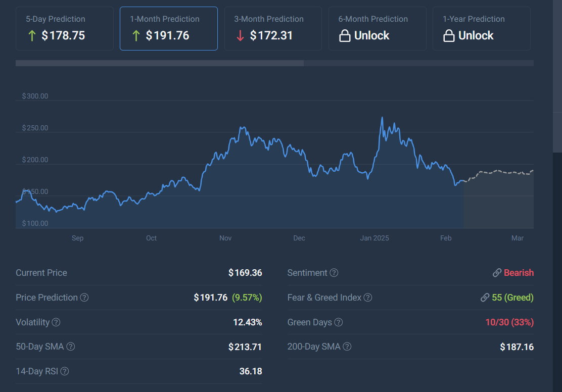The height and width of the screenshot is (392, 562).
Task: Click the 10/30 (33%) green days value
Action: pyautogui.click(x=509, y=322)
